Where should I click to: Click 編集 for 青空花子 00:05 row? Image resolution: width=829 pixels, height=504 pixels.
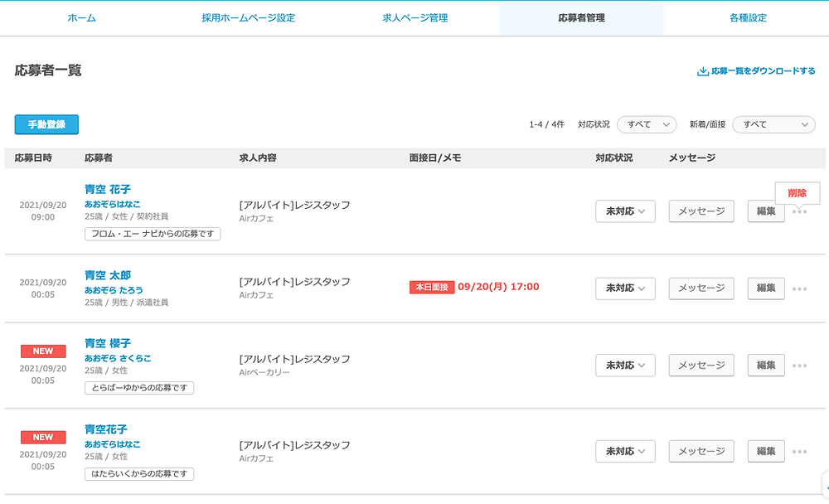766,452
